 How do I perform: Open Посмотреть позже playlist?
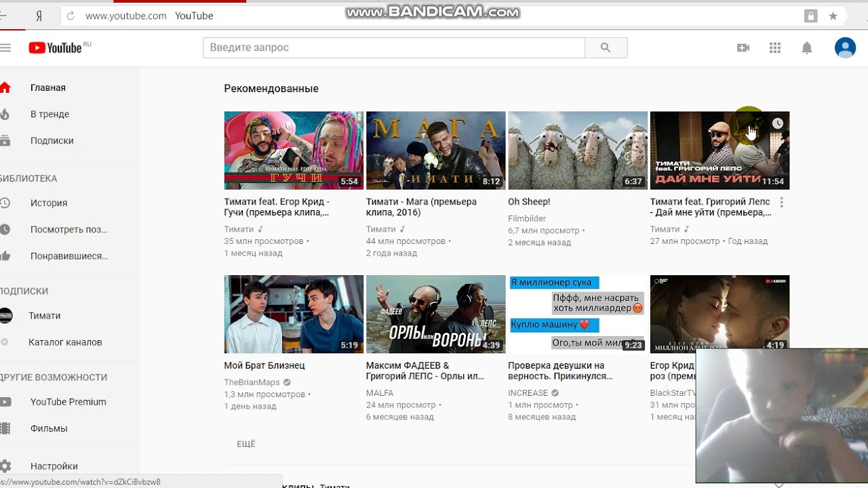click(x=68, y=229)
